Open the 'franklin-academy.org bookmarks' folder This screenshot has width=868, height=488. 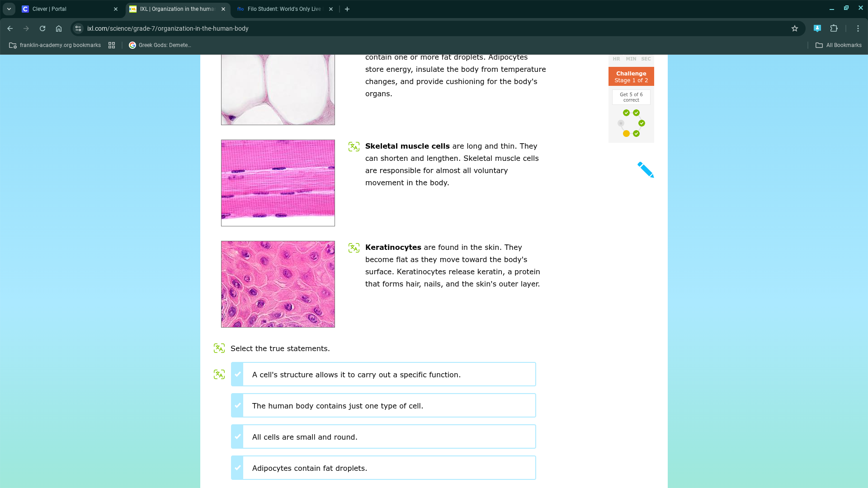[54, 45]
